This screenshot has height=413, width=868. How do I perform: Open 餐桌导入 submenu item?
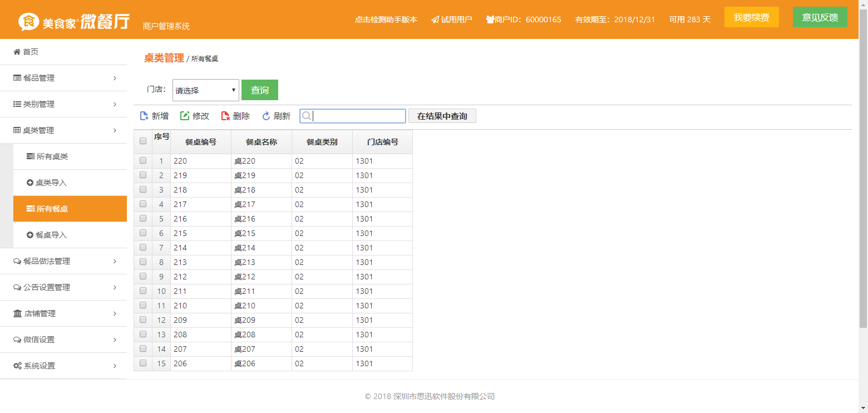(70, 235)
